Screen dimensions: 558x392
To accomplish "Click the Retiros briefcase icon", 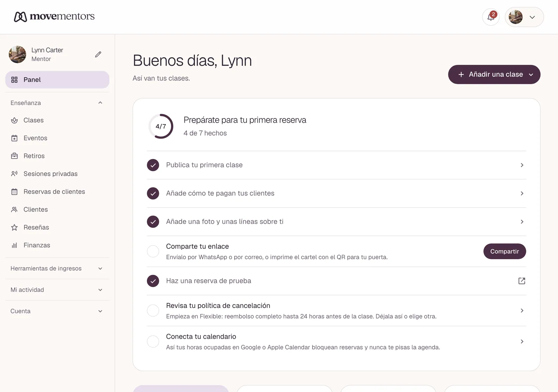I will point(14,156).
